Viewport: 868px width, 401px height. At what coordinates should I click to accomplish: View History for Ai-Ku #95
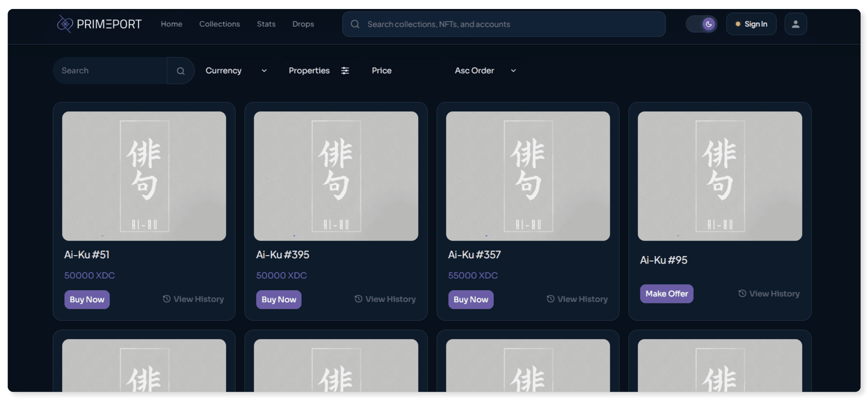769,294
